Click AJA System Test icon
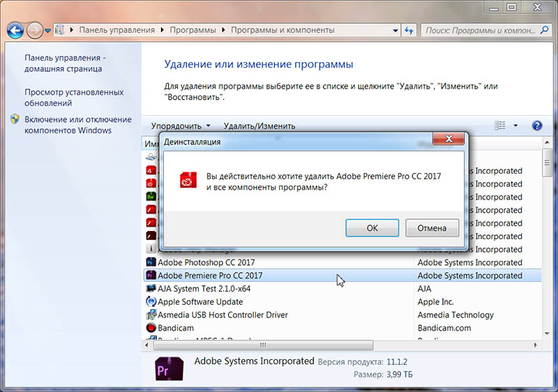Image resolution: width=558 pixels, height=392 pixels. [151, 288]
